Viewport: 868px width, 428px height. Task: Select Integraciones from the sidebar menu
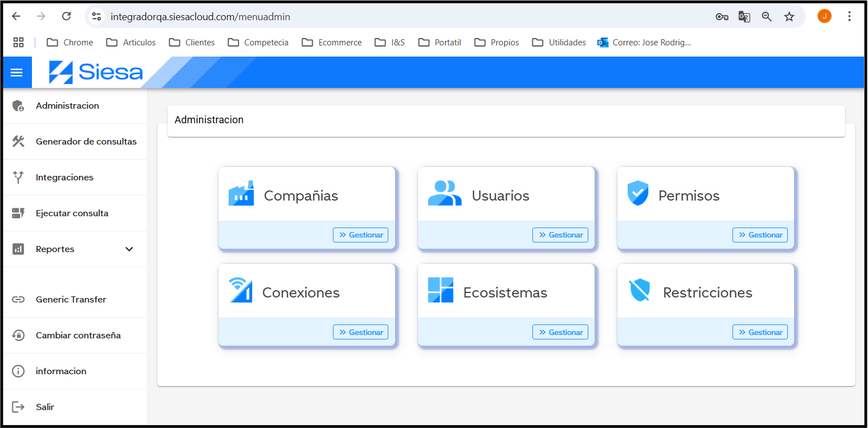(x=64, y=178)
